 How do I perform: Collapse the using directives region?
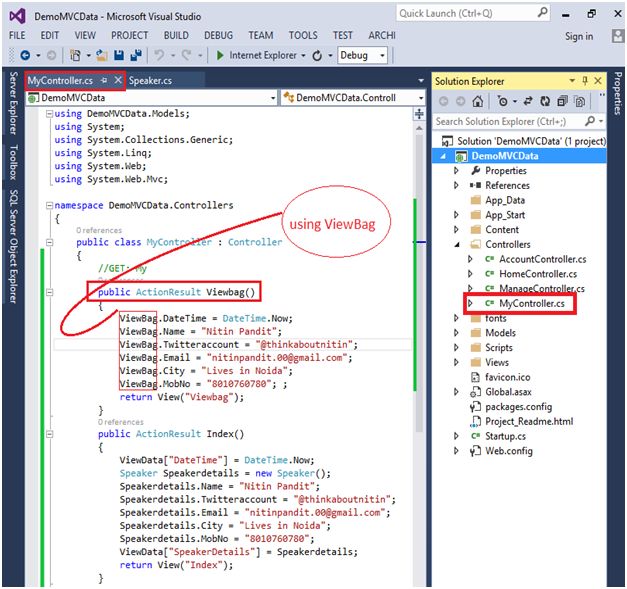click(x=49, y=114)
